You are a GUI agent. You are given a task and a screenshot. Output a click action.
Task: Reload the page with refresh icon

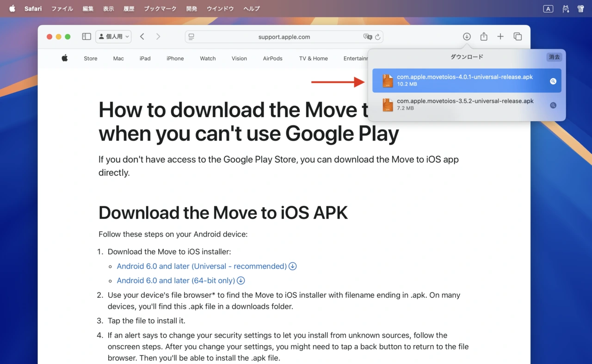coord(377,37)
